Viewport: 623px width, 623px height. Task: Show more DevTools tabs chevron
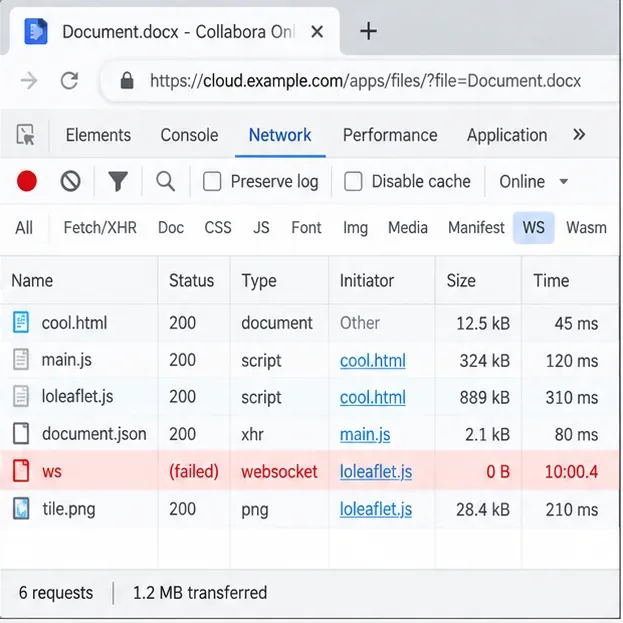[x=579, y=135]
